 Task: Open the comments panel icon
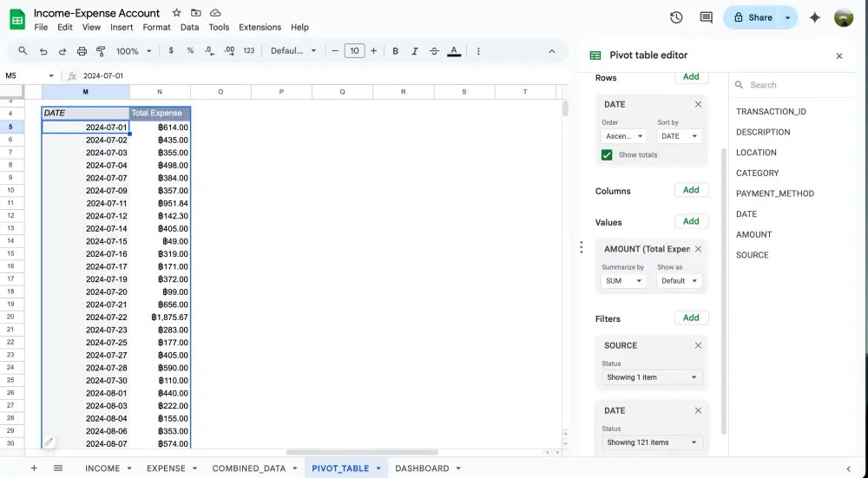coord(706,17)
